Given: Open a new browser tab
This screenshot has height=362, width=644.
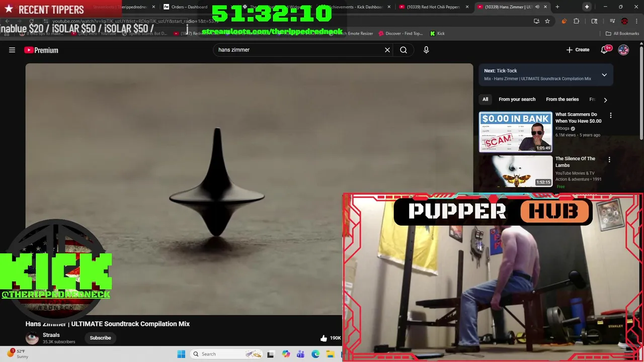Looking at the screenshot, I should coord(557,7).
